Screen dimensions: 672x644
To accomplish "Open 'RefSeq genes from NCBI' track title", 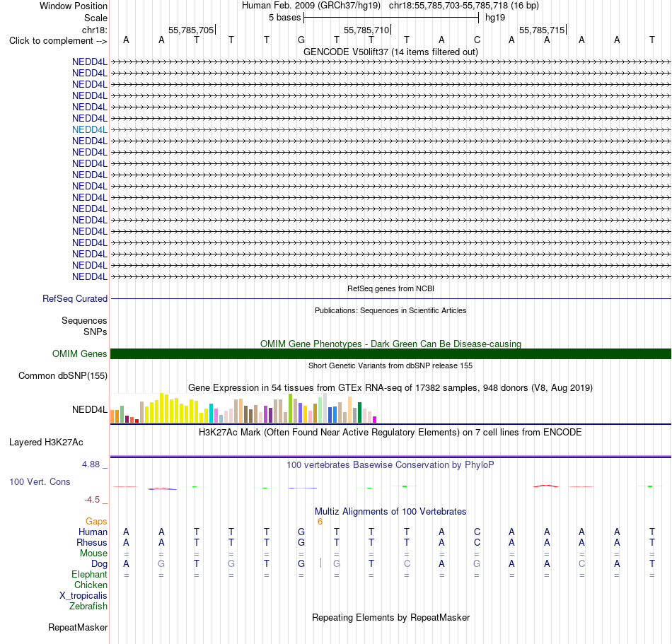I will (x=390, y=288).
